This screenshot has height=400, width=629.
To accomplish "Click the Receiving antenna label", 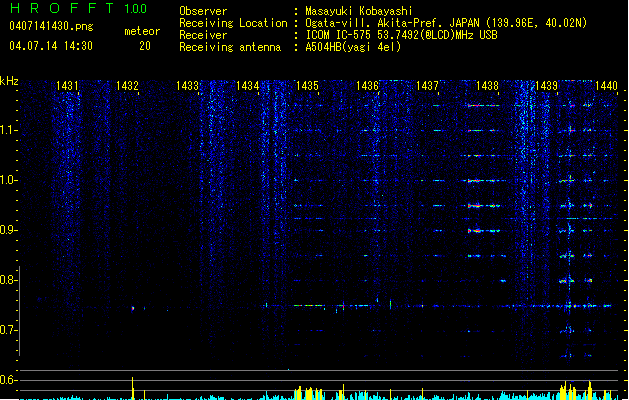I will point(230,47).
